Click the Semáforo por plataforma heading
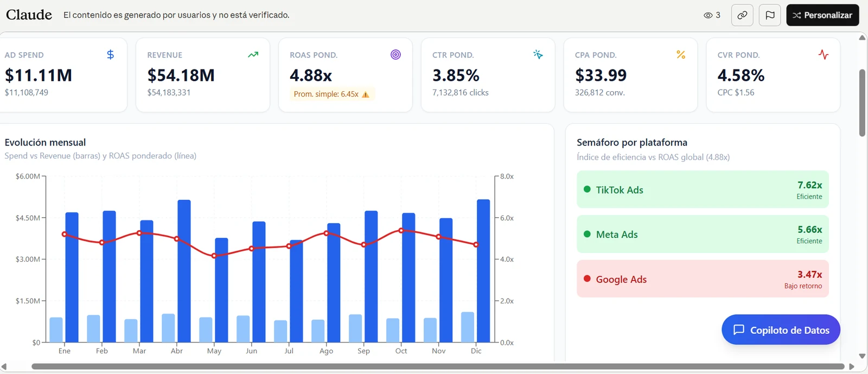 tap(632, 143)
